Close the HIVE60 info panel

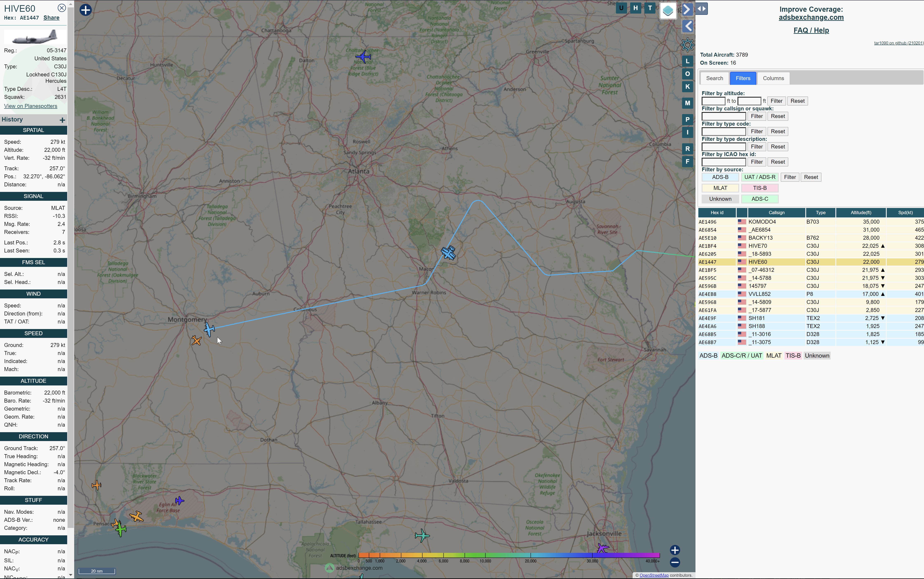(61, 8)
